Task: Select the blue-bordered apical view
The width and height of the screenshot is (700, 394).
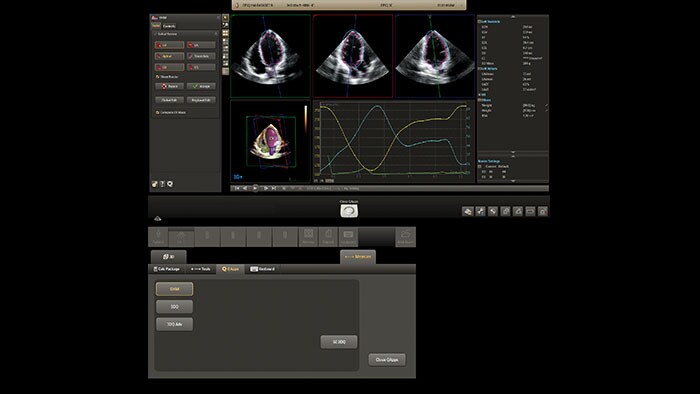Action: [x=435, y=56]
